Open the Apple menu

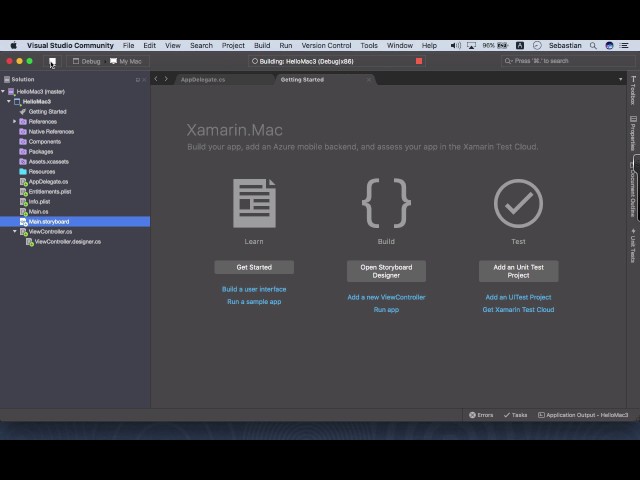[13, 45]
